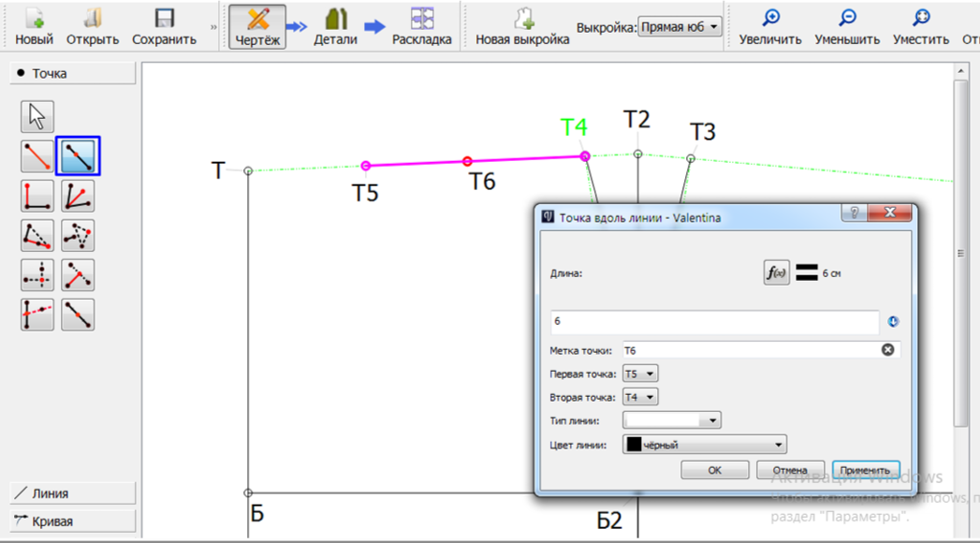
Task: Select the point along line tool
Action: pos(78,155)
